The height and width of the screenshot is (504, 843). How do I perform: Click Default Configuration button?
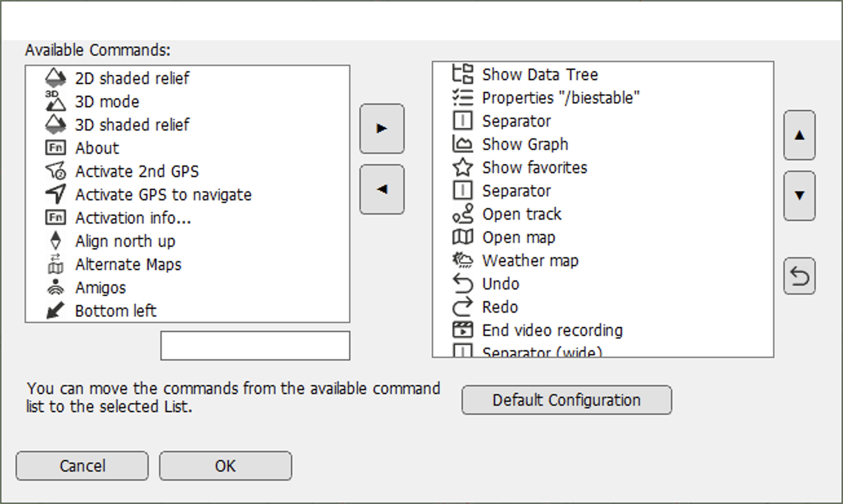click(x=566, y=400)
